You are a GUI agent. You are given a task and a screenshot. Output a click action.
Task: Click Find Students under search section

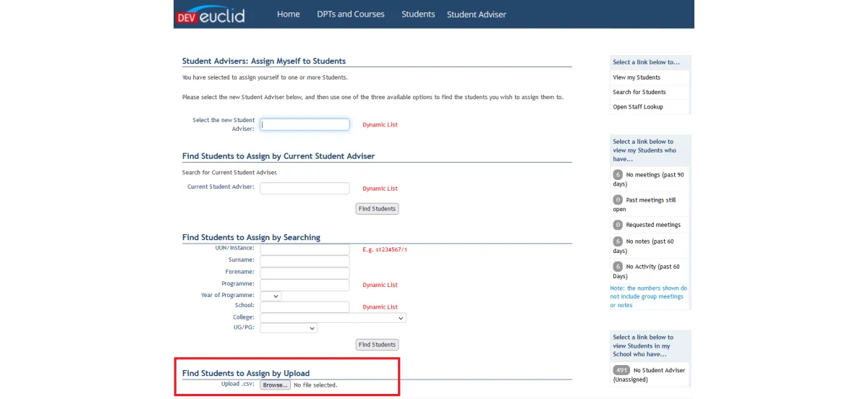(x=377, y=345)
